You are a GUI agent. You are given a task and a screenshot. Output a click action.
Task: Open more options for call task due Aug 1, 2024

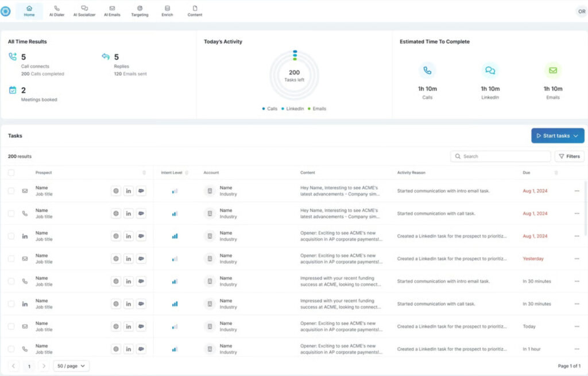click(x=577, y=214)
